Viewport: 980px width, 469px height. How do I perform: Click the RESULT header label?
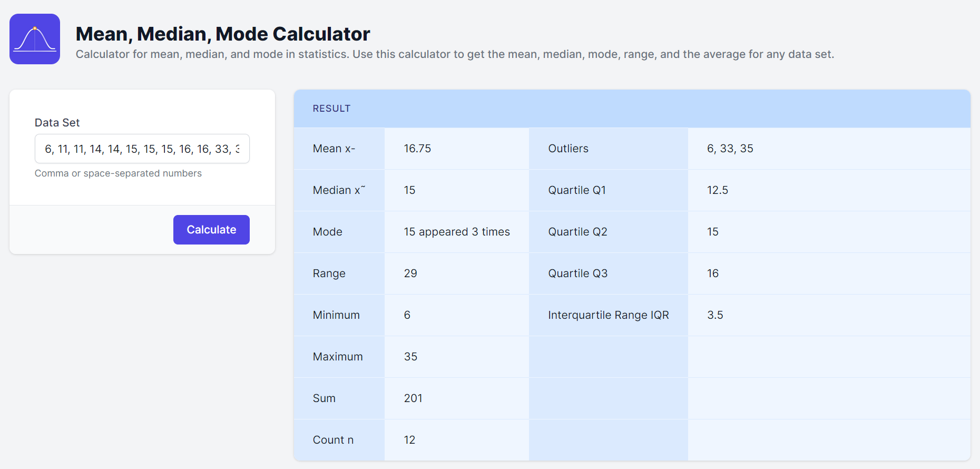[x=331, y=109]
